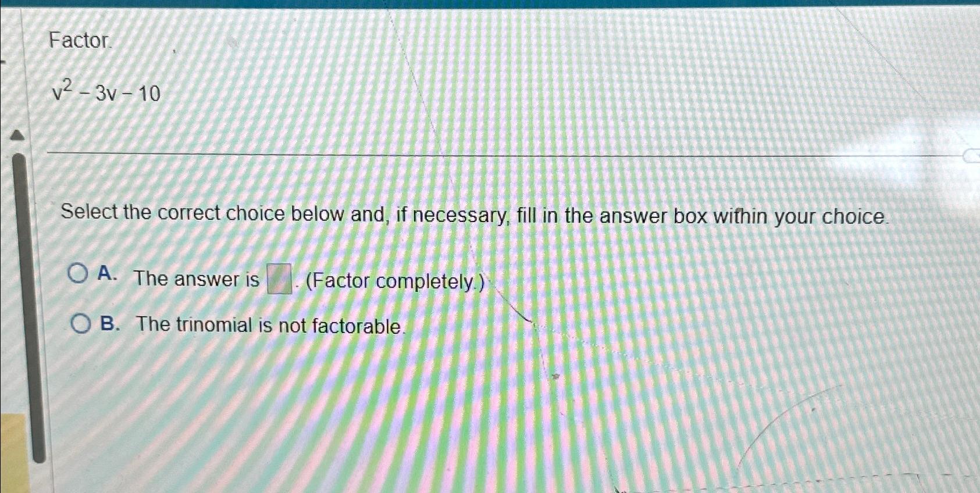Select choice A radio button
The image size is (980, 493).
click(77, 273)
